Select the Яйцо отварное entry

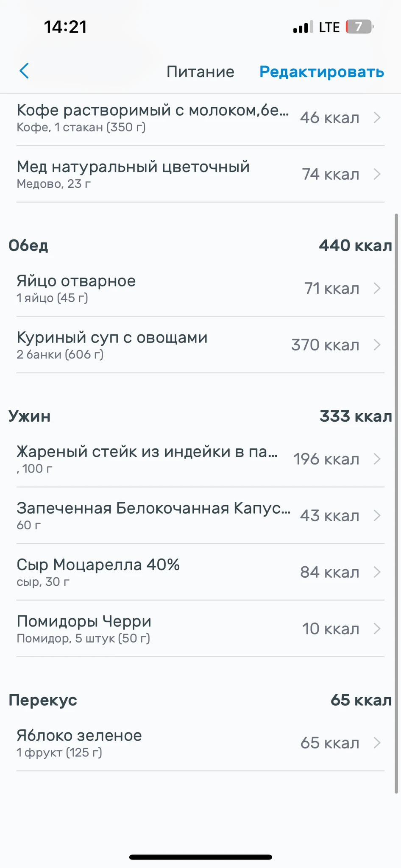[x=76, y=288]
